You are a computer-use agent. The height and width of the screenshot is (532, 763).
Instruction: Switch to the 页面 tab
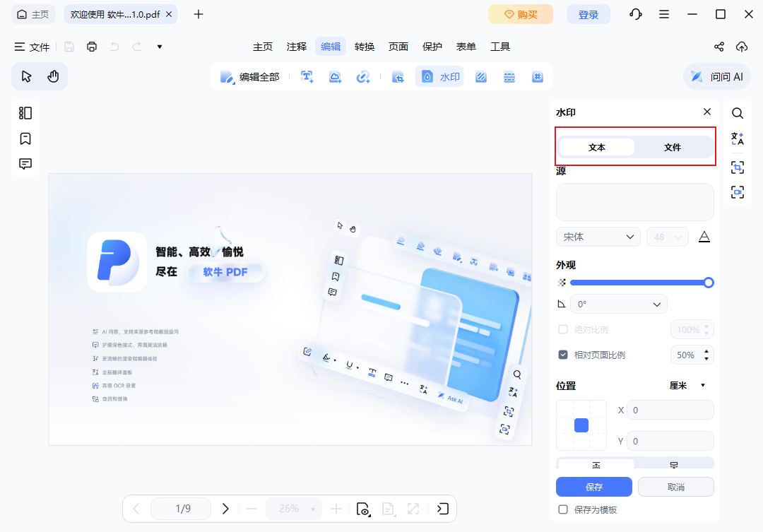tap(398, 47)
